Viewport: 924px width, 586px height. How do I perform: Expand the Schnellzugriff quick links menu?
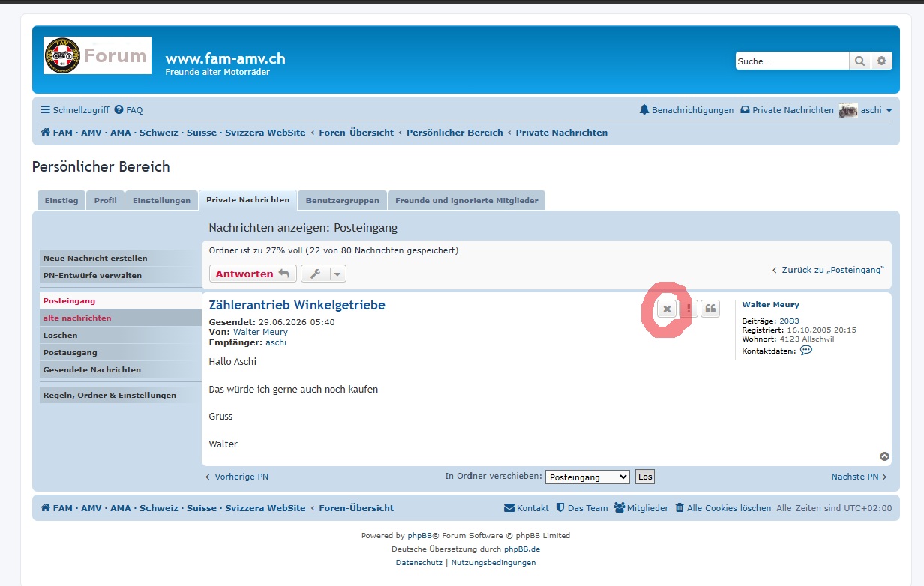tap(75, 110)
